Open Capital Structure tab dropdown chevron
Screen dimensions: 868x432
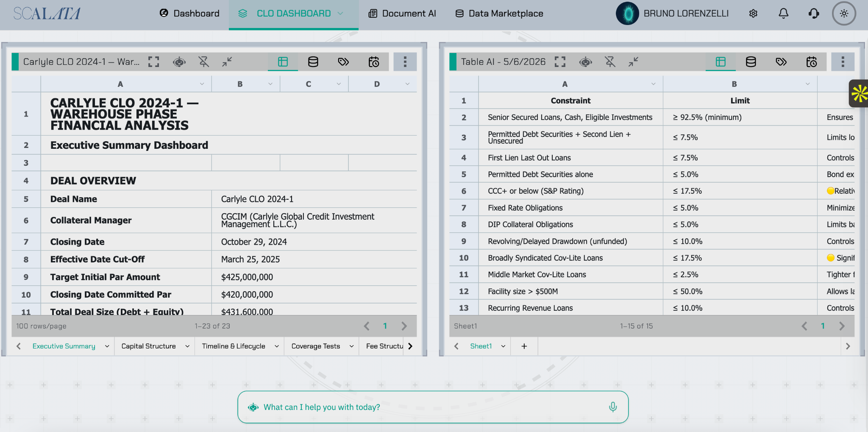point(187,346)
